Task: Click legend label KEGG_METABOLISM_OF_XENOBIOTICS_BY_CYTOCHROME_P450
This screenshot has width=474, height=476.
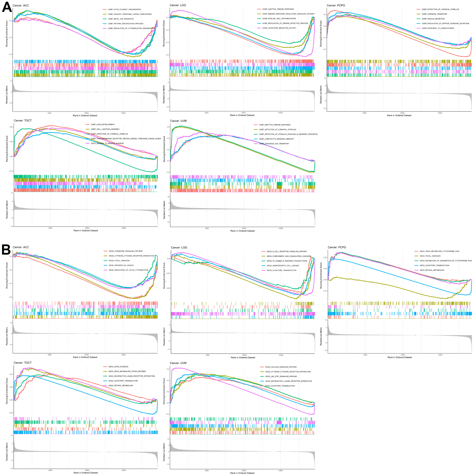Action: [446, 261]
